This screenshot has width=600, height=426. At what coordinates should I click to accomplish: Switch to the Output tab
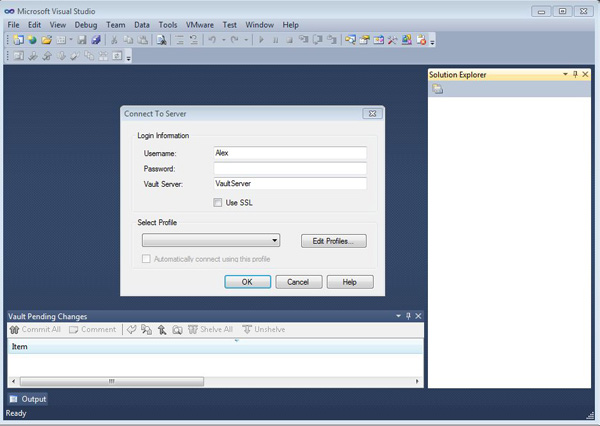pos(28,399)
